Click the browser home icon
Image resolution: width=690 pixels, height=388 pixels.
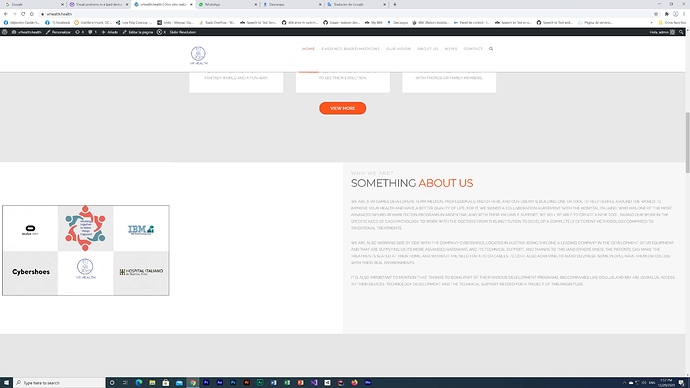click(x=32, y=14)
